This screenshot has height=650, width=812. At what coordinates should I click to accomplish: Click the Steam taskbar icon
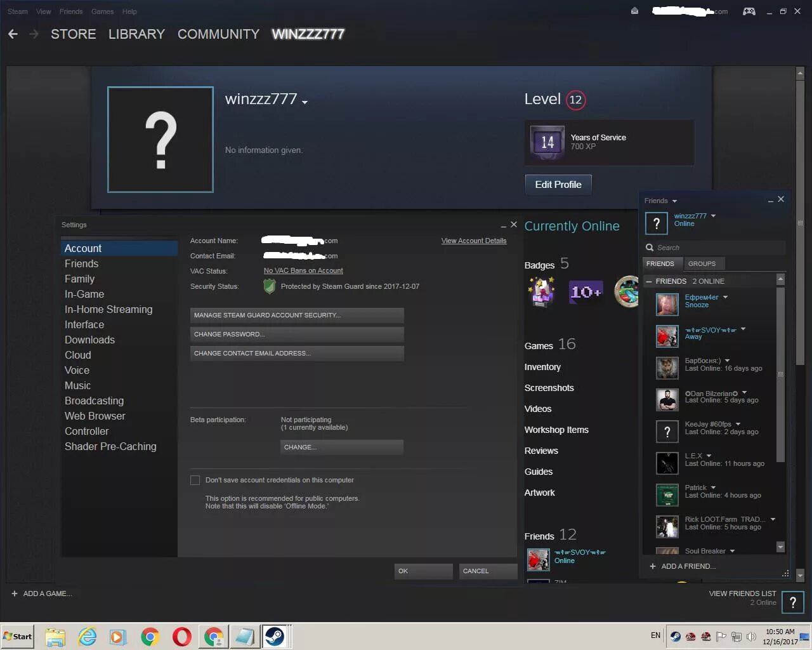[275, 636]
